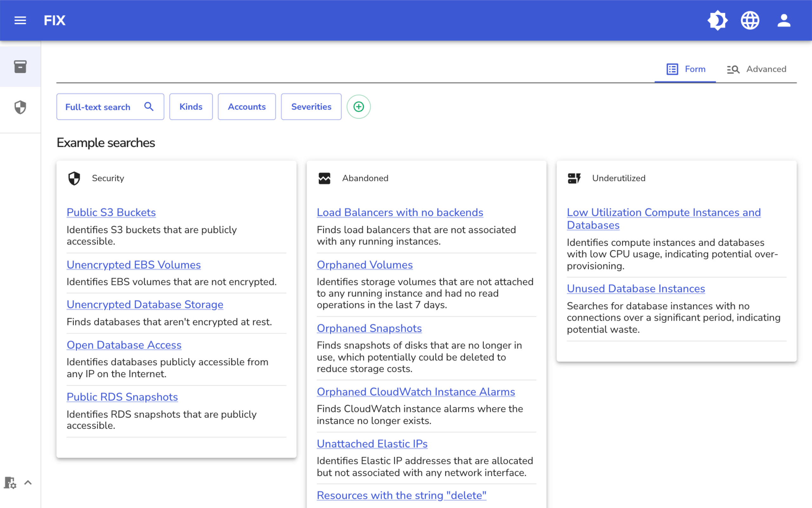Screen dimensions: 812x508
Task: Open Open Database Access search
Action: tap(124, 345)
